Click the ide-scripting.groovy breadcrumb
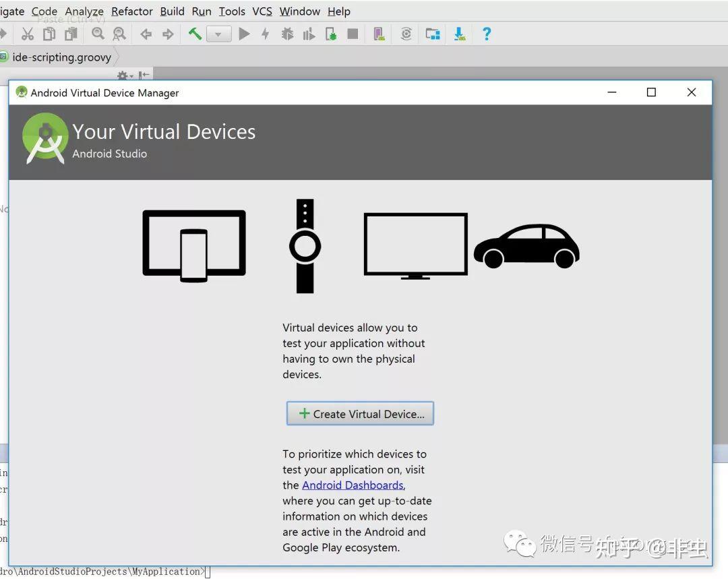The width and height of the screenshot is (728, 579). click(62, 57)
